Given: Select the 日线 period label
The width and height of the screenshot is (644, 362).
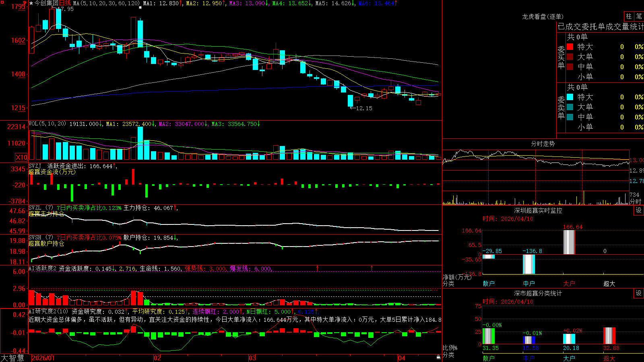Looking at the screenshot, I should (x=65, y=3).
